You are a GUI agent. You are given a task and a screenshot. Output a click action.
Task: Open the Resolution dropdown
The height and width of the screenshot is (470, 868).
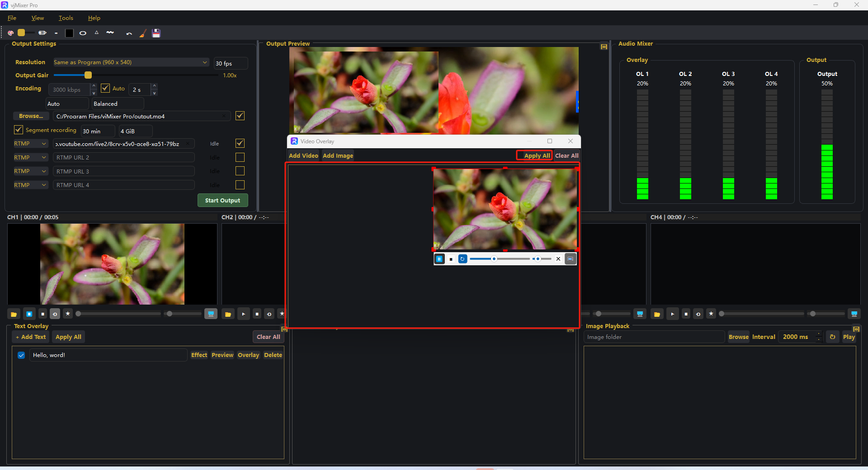[131, 62]
